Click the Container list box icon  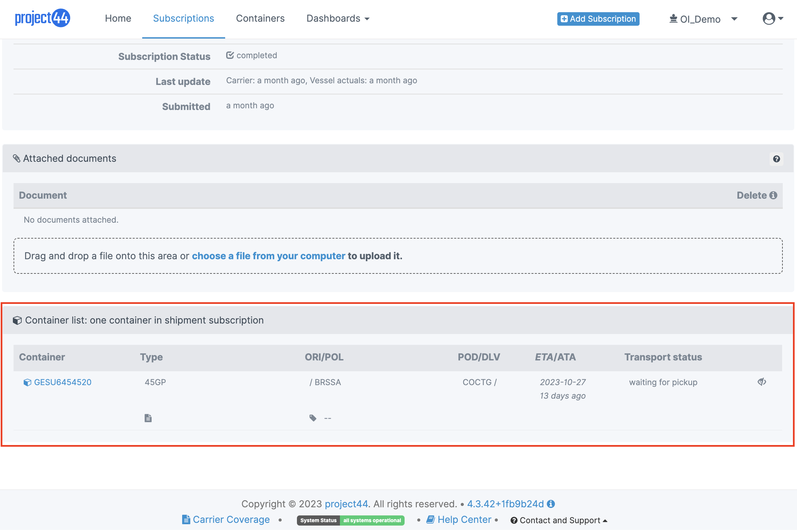coord(17,320)
